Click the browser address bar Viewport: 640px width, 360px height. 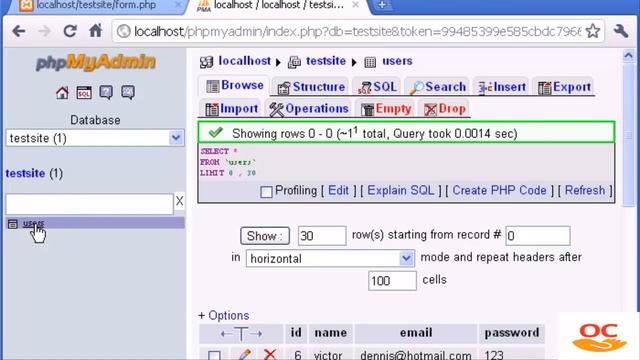click(357, 31)
